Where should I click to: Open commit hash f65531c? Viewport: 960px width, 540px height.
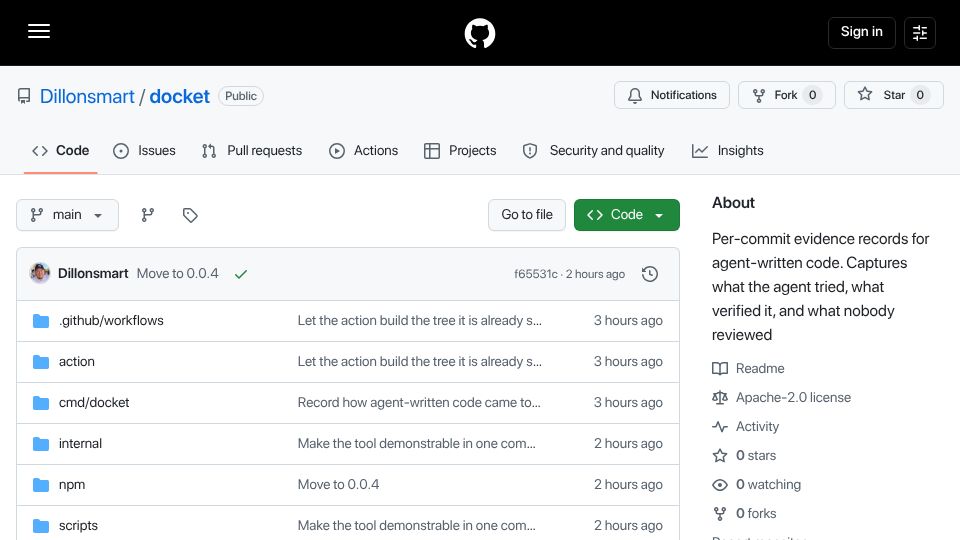click(x=536, y=274)
